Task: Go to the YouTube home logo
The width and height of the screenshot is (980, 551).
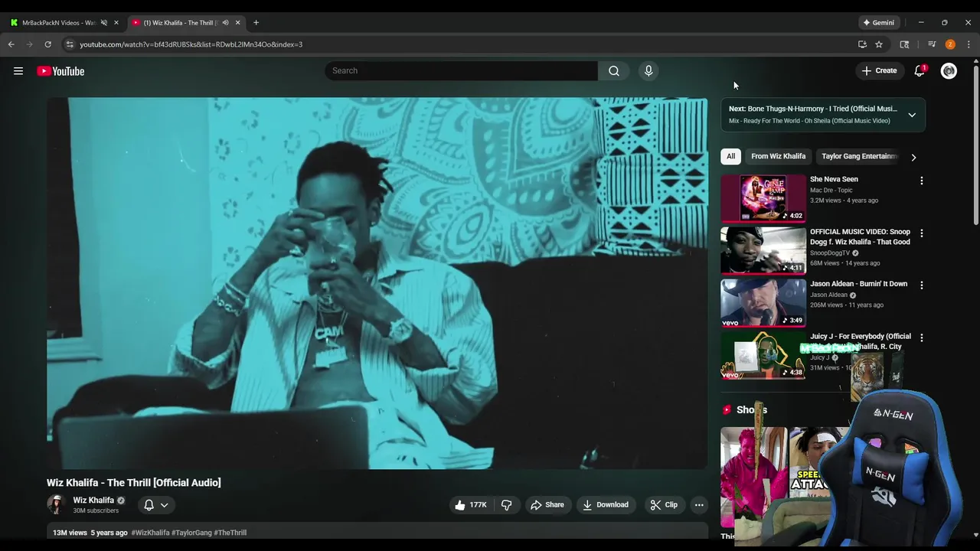Action: coord(60,71)
